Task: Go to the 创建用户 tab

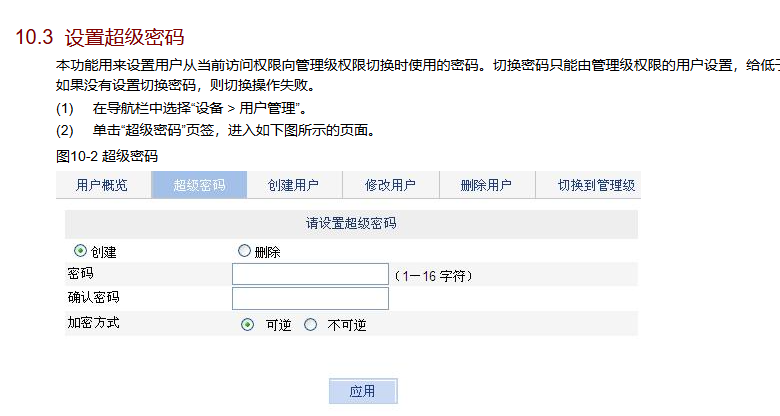Action: point(293,185)
